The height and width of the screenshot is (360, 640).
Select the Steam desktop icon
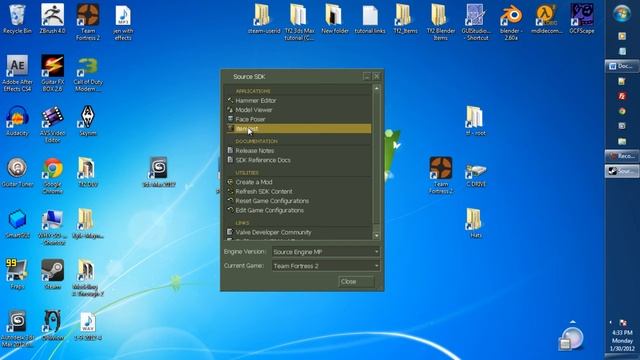[52, 275]
